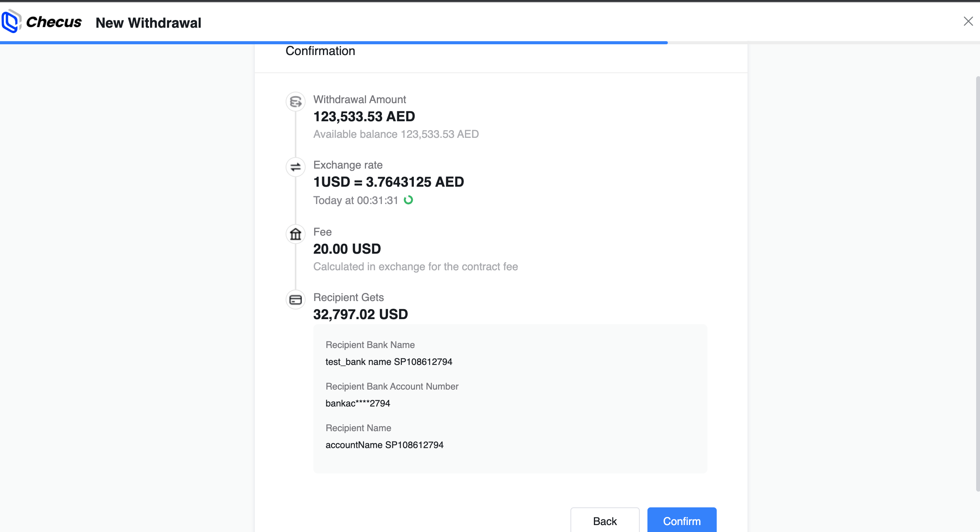Click the blue withdrawal progress bar
Screen dimensions: 980x532
click(333, 43)
